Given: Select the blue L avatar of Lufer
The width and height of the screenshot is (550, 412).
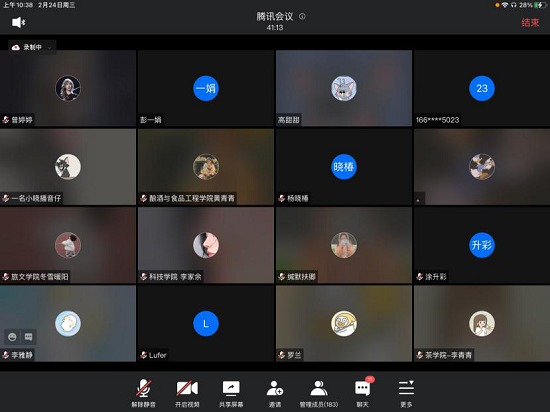Looking at the screenshot, I should pos(206,324).
